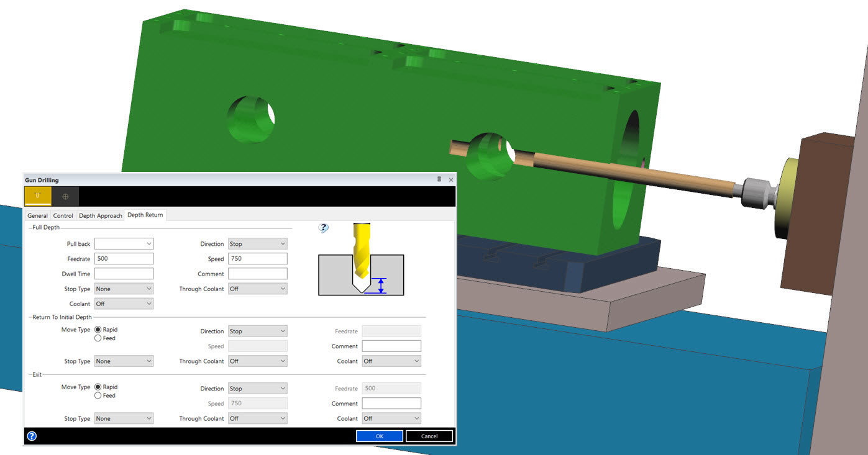Click the help bubble beside drill diagram
868x455 pixels.
[x=323, y=228]
